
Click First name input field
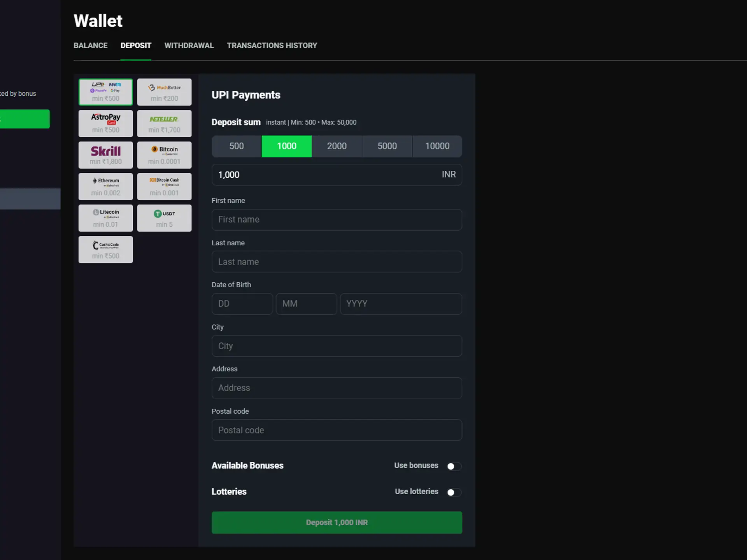[x=337, y=219]
